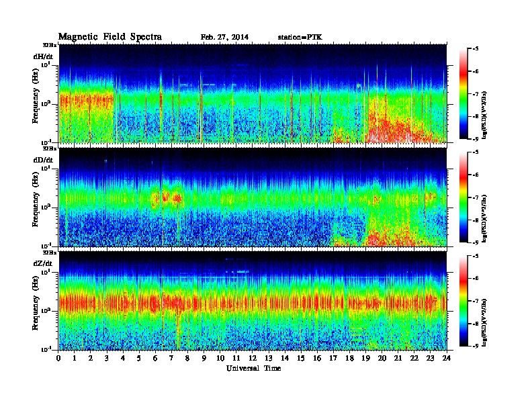Click hour 2 tick label on time axis
Image resolution: width=532 pixels, height=411 pixels.
point(91,358)
